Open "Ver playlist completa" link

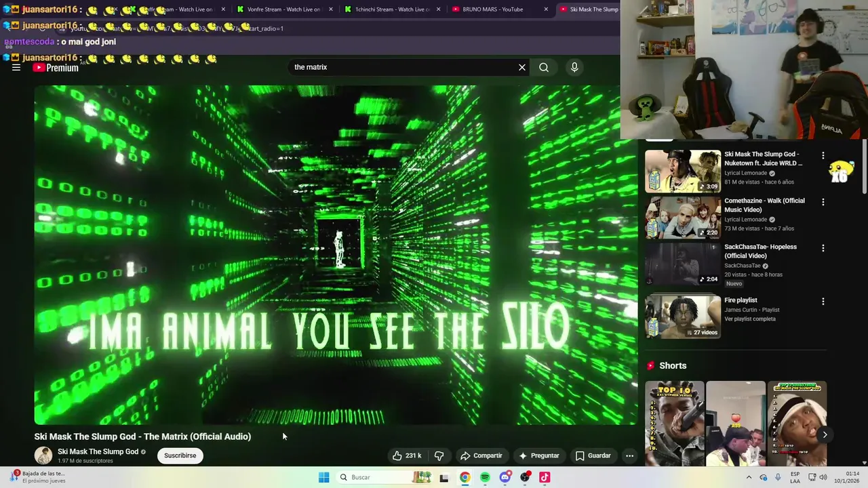pos(750,319)
